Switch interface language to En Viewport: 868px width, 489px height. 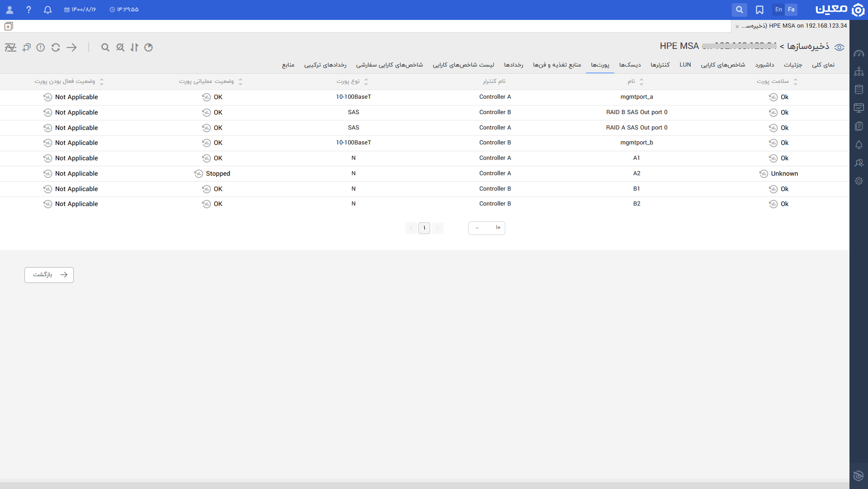(778, 10)
